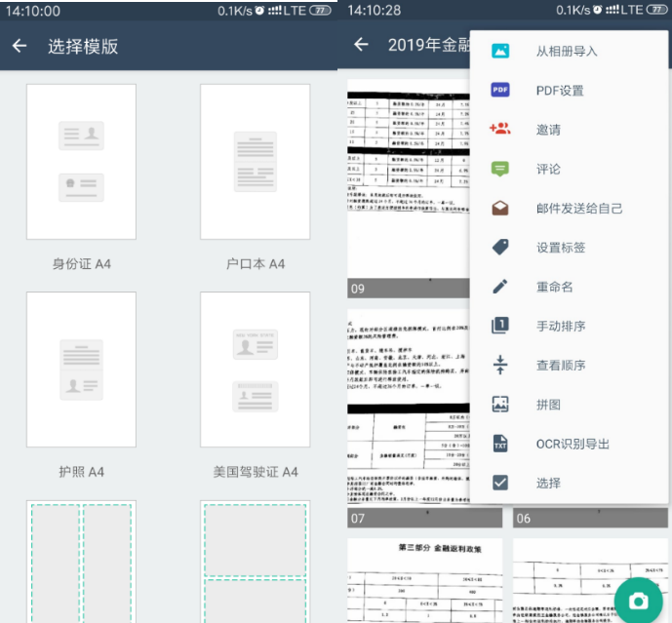Image resolution: width=672 pixels, height=623 pixels.
Task: Click the 选择模版 title text
Action: 83,46
